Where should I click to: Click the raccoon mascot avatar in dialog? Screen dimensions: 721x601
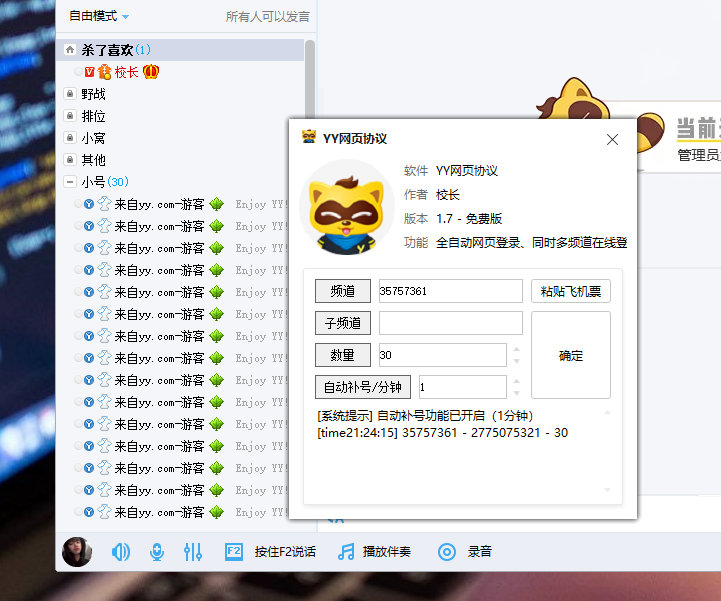347,208
